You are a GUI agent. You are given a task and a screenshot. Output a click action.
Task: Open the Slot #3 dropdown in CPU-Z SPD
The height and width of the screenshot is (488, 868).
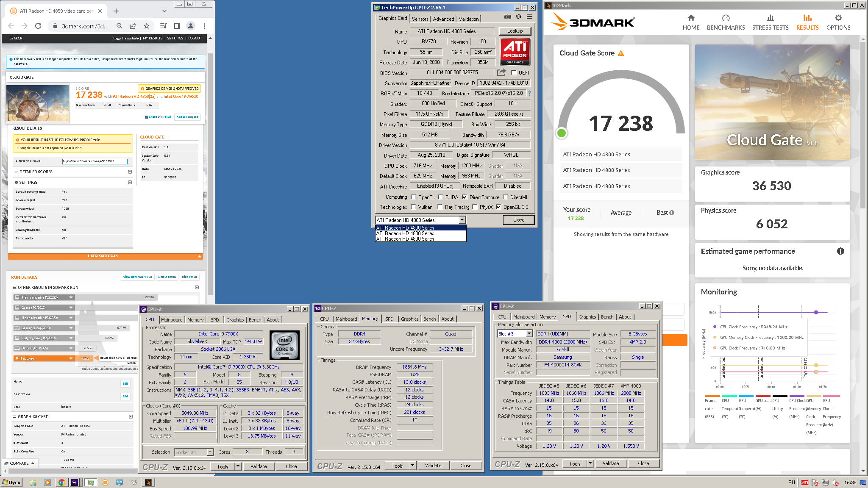529,334
